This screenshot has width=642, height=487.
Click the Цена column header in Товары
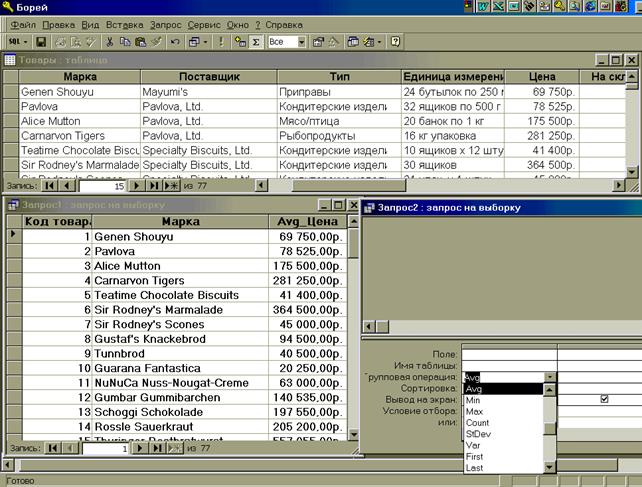542,77
